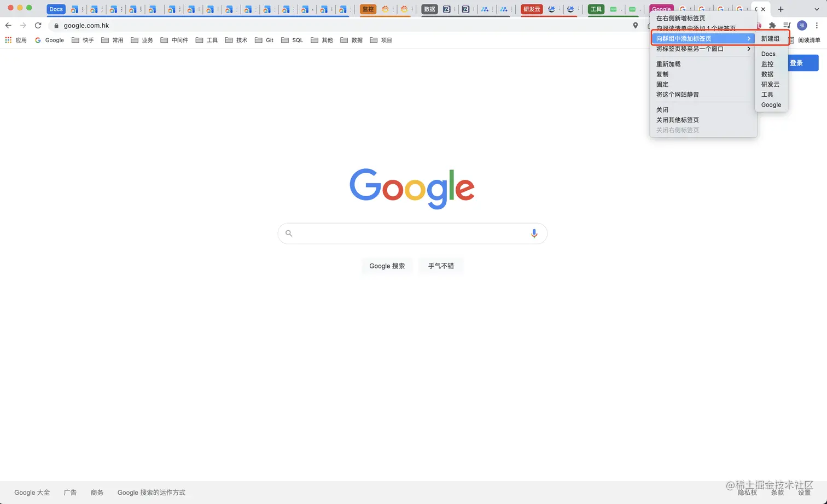
Task: Close the active tab with X
Action: (x=763, y=9)
